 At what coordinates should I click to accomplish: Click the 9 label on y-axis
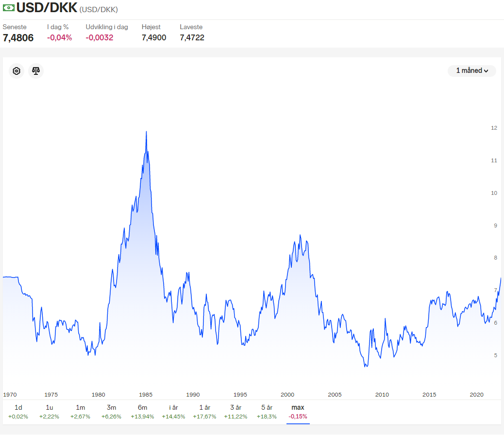[495, 226]
